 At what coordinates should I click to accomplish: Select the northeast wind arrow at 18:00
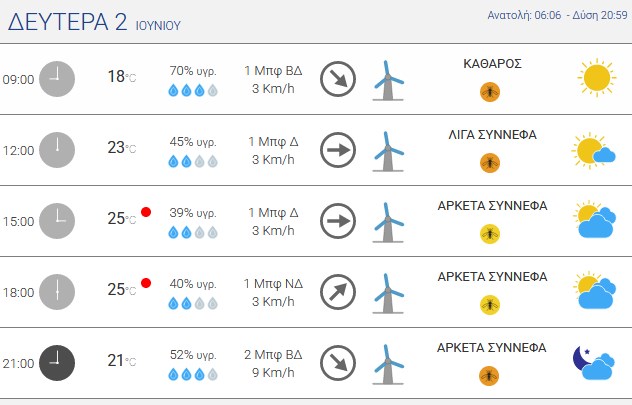pos(338,292)
